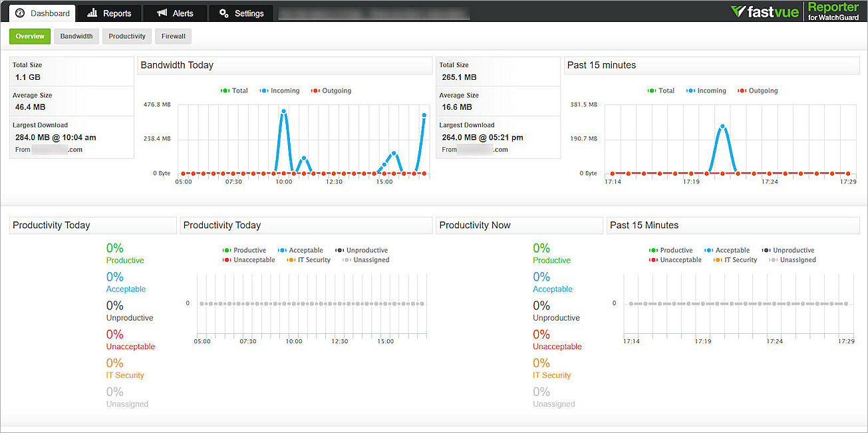Open Reports using the bar-chart icon
Viewport: 868px width, 433px height.
tap(94, 13)
